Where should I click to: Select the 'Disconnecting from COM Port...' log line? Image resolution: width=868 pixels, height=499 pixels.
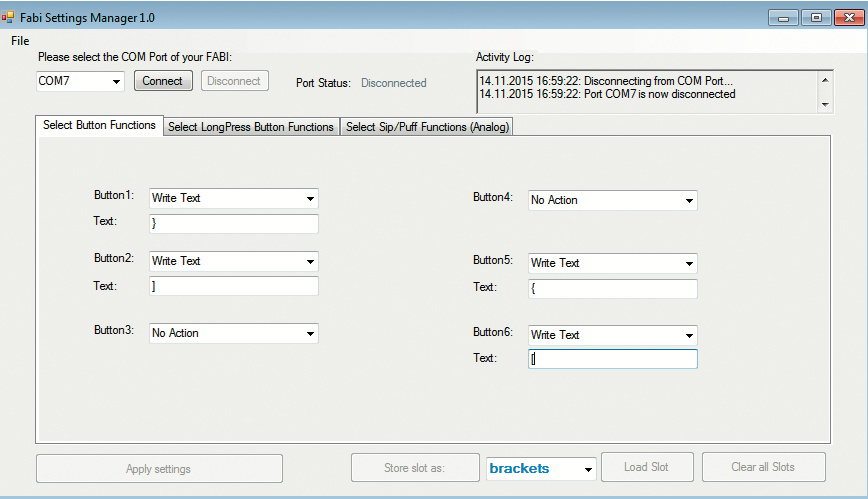click(606, 81)
